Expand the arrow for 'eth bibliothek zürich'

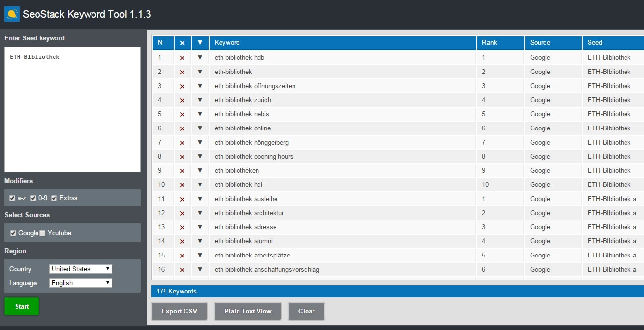(200, 100)
